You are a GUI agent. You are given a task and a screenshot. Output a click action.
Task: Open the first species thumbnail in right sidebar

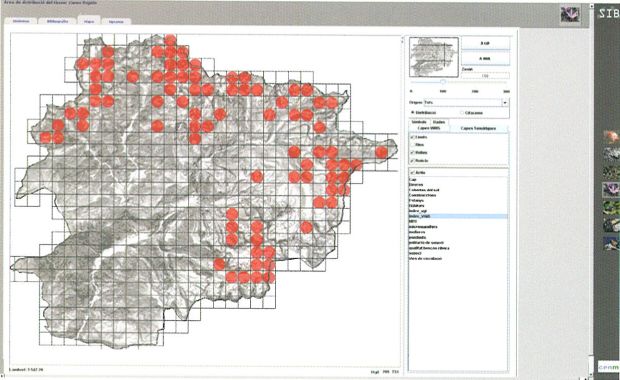click(611, 137)
